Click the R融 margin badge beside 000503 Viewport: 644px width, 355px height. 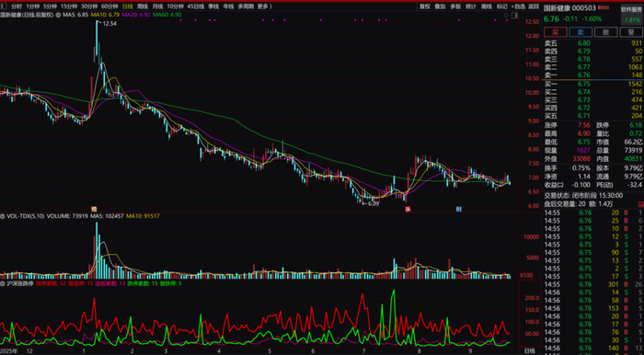coord(604,7)
